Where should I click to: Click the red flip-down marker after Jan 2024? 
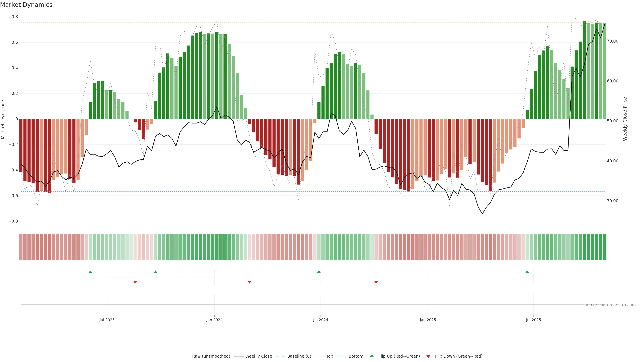pyautogui.click(x=249, y=282)
